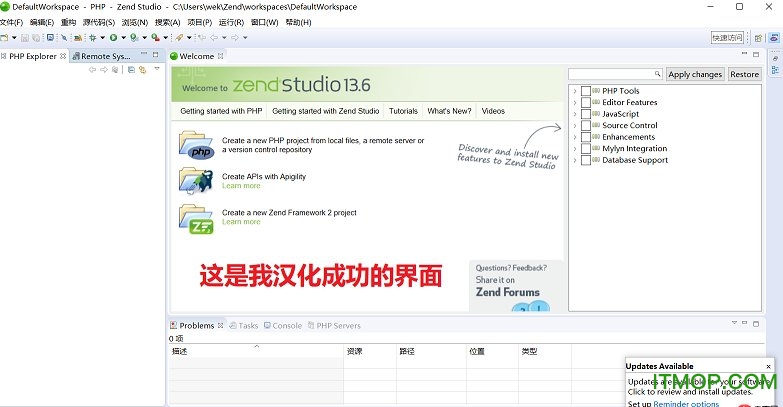Click the features search input field
This screenshot has width=783, height=407.
pos(615,74)
